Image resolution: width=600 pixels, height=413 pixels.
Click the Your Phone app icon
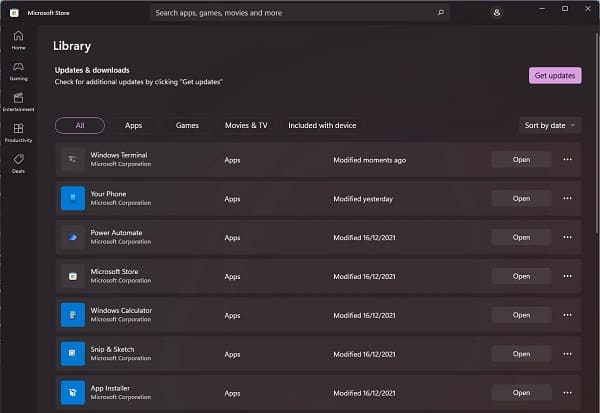coord(73,198)
